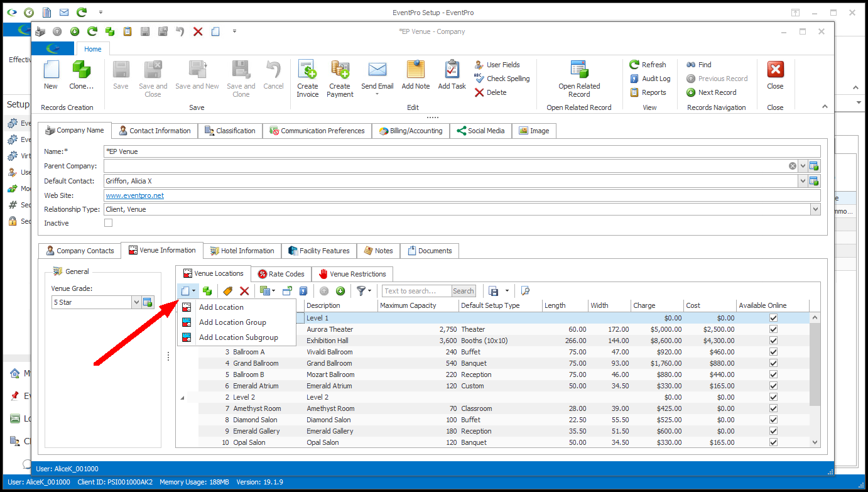Click the clipboard icon in company window quick access bar
868x492 pixels.
(127, 31)
